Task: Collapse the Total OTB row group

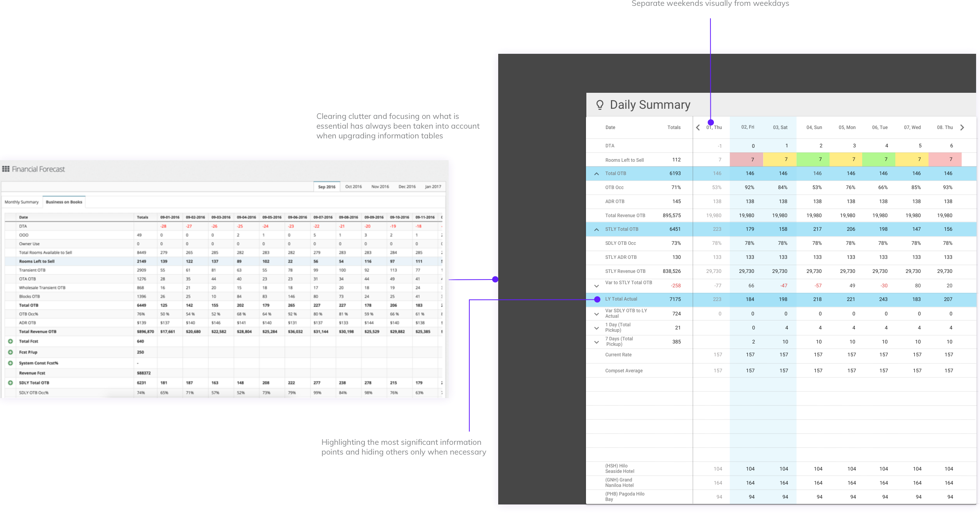Action: tap(597, 174)
